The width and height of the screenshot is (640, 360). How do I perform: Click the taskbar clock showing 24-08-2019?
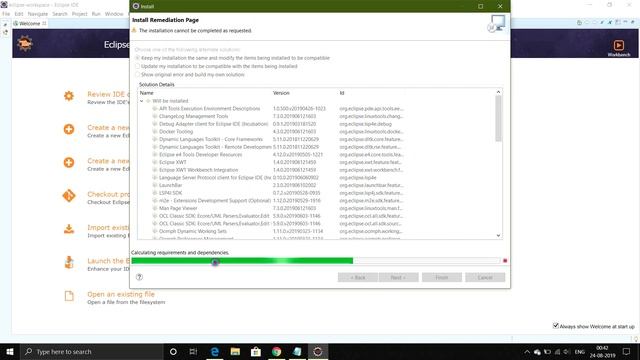click(602, 351)
